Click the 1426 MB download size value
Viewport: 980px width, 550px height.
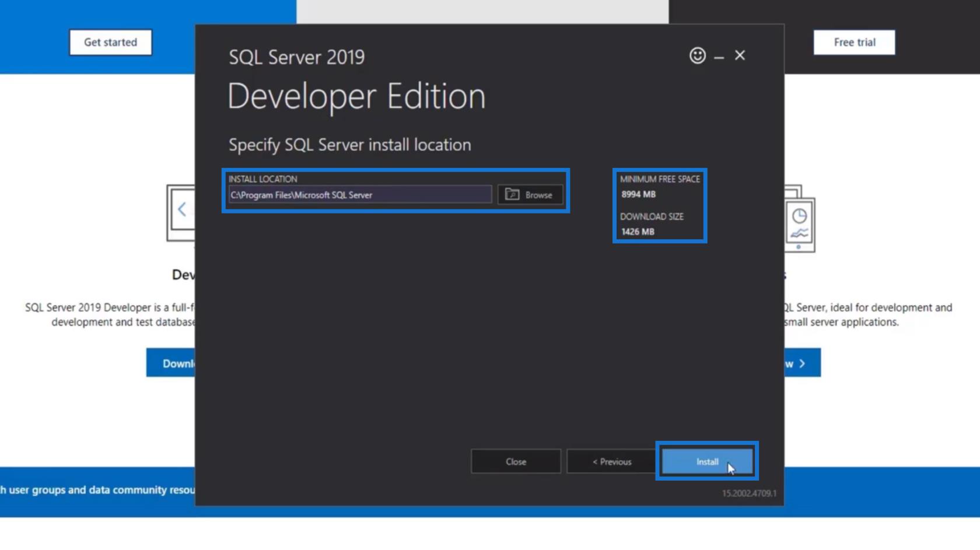tap(638, 232)
